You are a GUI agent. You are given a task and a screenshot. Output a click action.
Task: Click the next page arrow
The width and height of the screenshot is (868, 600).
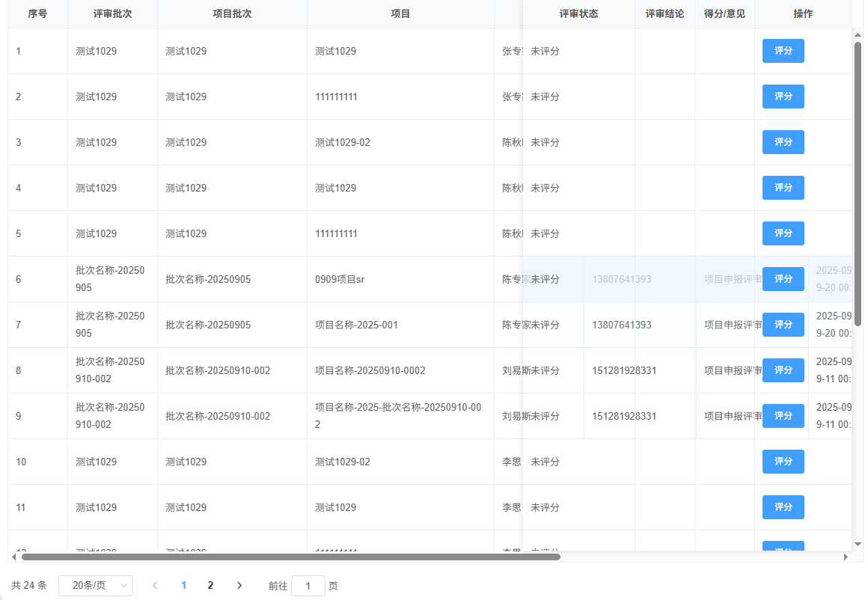pyautogui.click(x=239, y=586)
